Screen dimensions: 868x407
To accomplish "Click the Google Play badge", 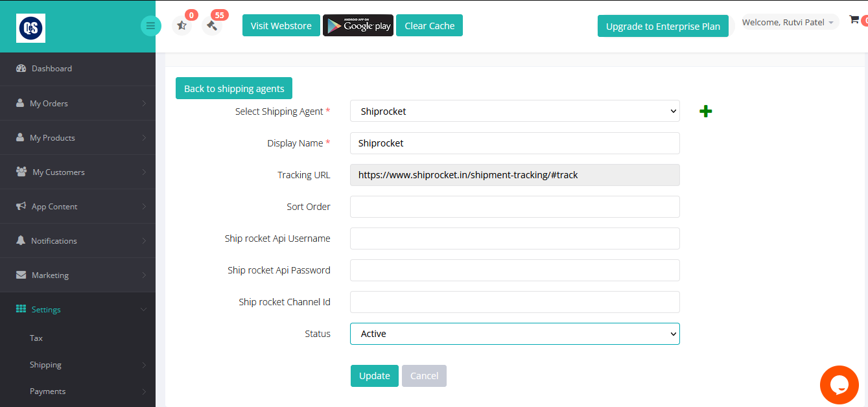I will pos(358,25).
